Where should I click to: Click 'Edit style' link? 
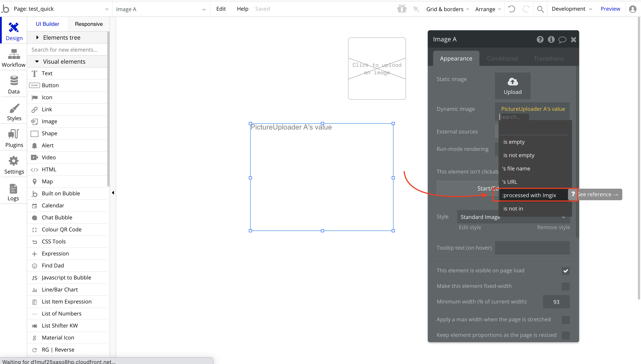pos(470,227)
